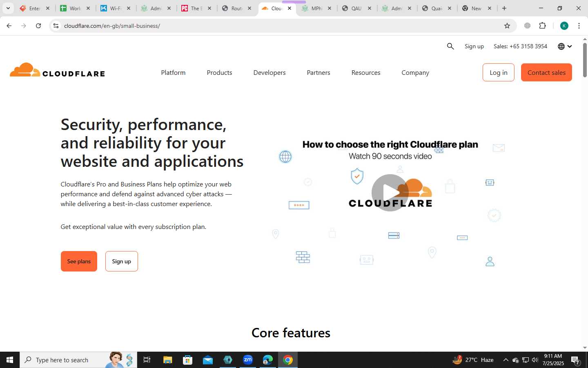Click the Contact sales button
Screen dimensions: 588x368
coord(546,72)
